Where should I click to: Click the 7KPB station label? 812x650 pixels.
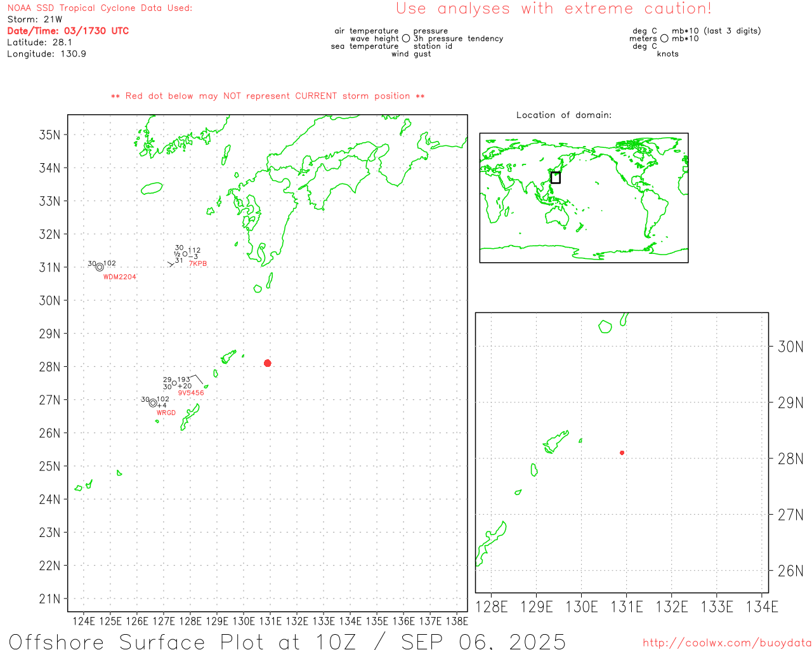point(198,264)
